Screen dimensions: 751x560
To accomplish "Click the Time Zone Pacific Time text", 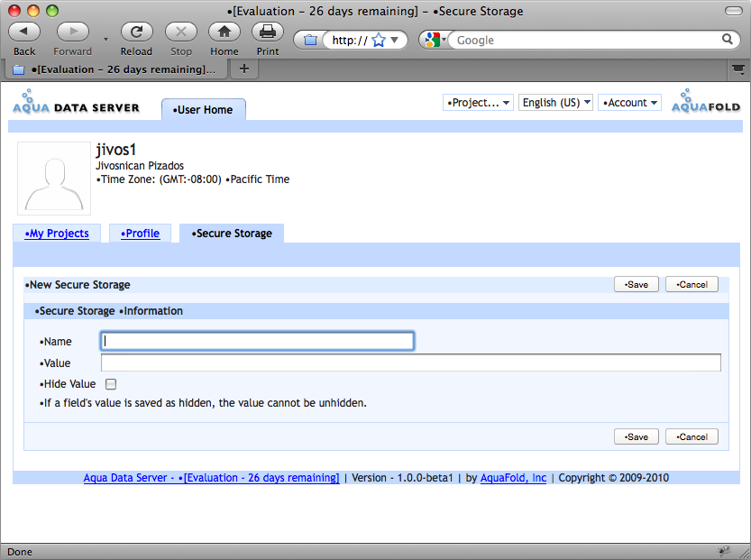I will [x=193, y=179].
